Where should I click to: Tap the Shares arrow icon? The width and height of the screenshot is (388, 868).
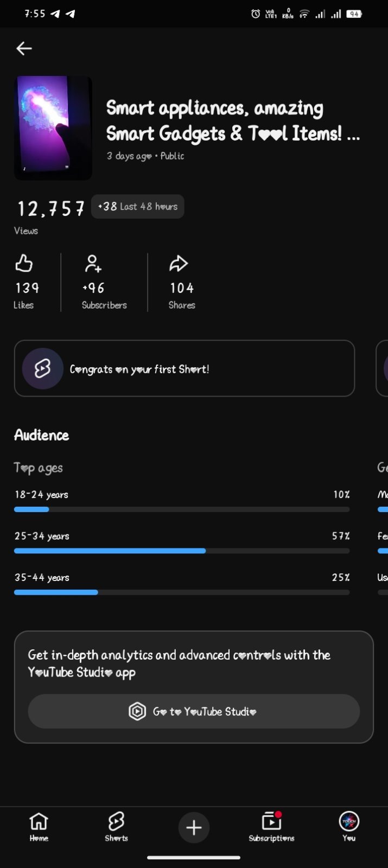point(178,264)
